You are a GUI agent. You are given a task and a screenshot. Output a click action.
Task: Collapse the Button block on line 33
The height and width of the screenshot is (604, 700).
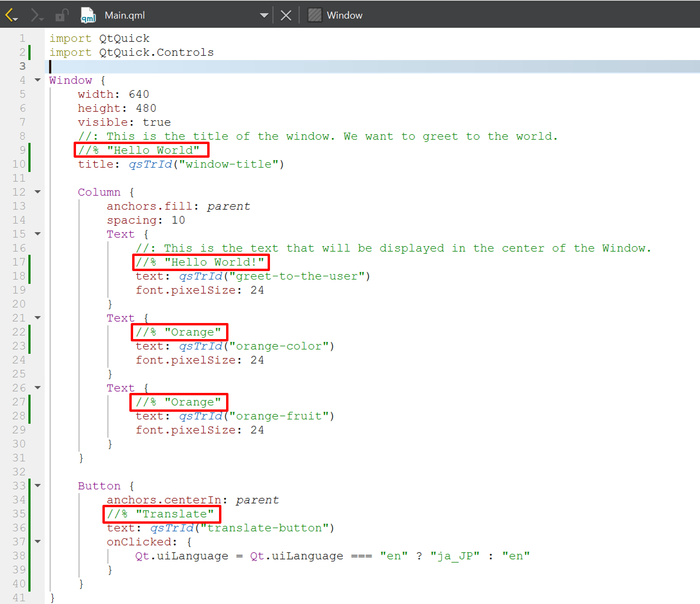point(38,486)
